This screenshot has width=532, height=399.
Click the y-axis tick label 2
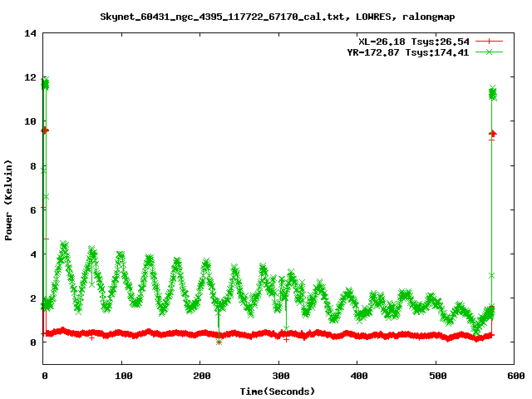click(x=33, y=298)
